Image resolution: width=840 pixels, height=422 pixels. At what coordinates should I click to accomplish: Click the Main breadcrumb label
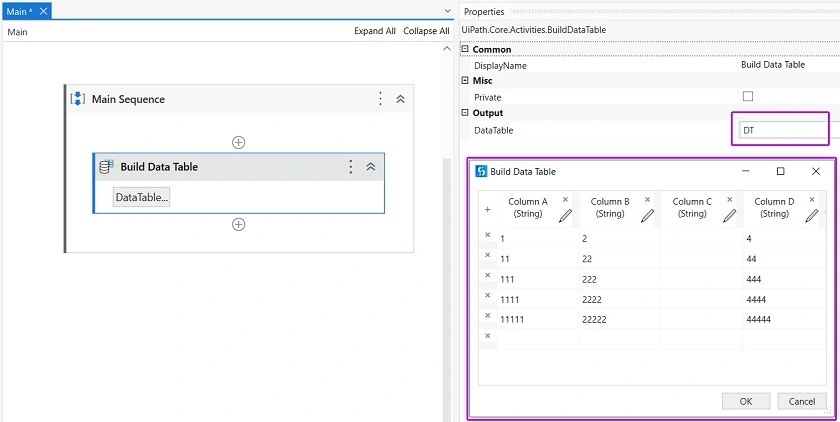tap(17, 32)
